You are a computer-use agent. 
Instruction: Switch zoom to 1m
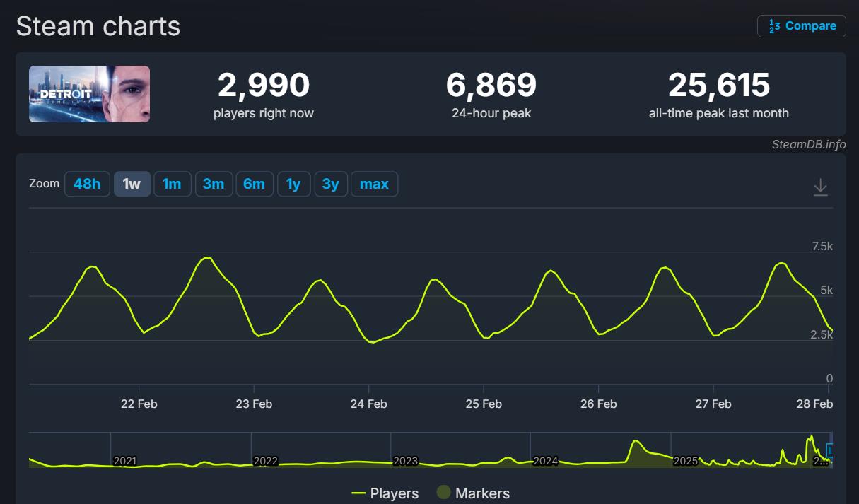point(172,184)
